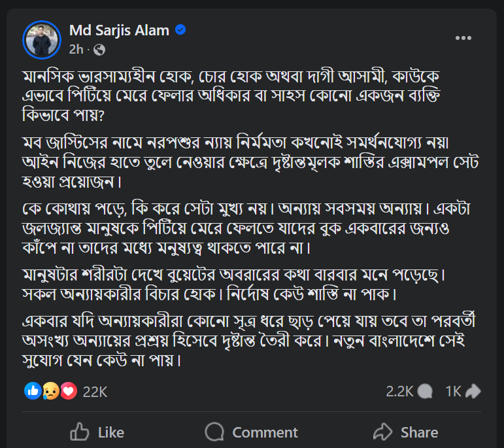The image size is (504, 448).
Task: Click the thumbs-up outline icon next to Like
Action: click(x=79, y=432)
